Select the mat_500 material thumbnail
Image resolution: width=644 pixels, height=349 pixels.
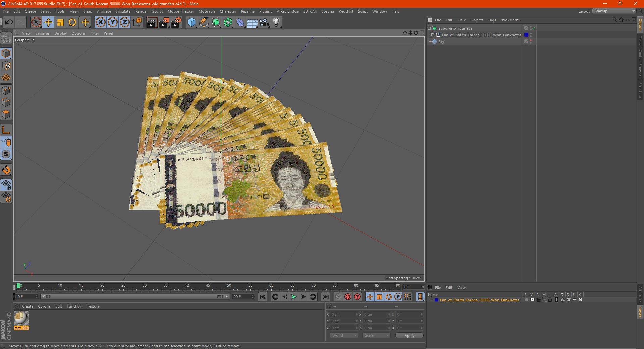coord(21,318)
